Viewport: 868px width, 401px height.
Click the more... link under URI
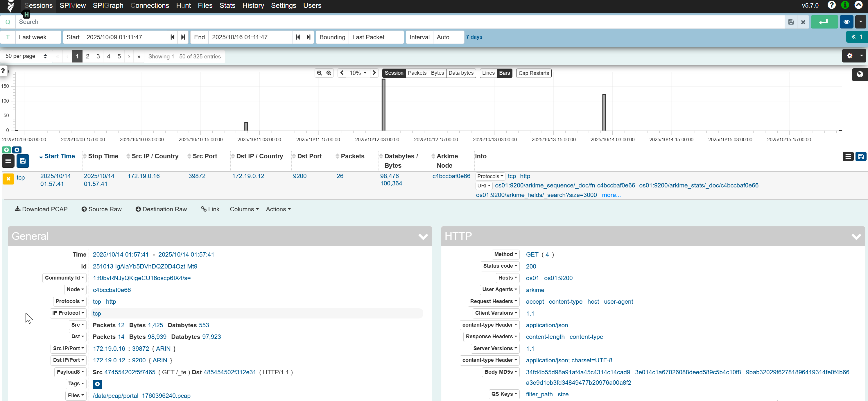(x=611, y=195)
